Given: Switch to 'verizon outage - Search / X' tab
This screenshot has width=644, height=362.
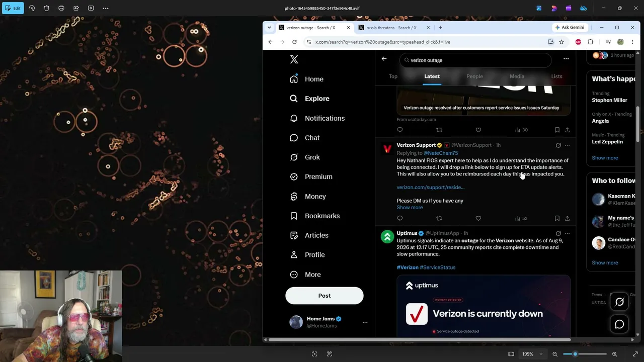Looking at the screenshot, I should click(x=314, y=28).
